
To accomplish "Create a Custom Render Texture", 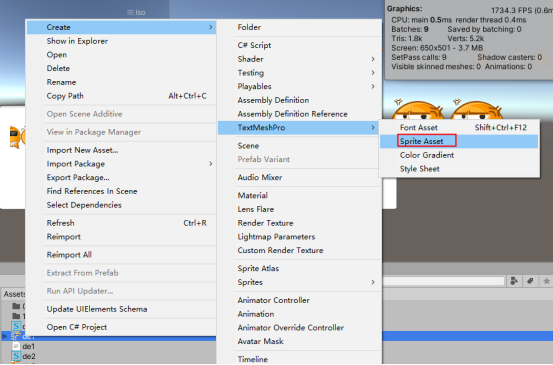I will (299, 251).
